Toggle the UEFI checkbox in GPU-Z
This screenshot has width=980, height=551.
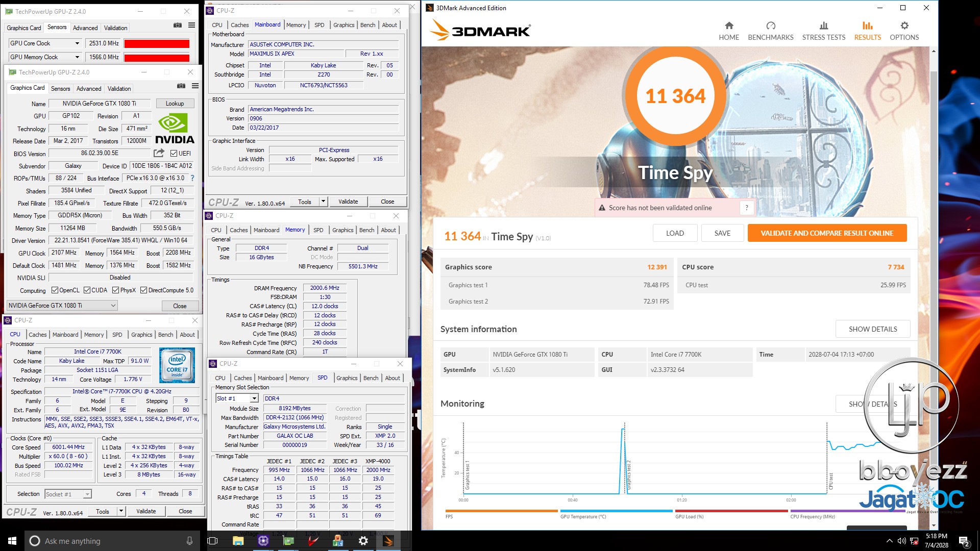(174, 153)
